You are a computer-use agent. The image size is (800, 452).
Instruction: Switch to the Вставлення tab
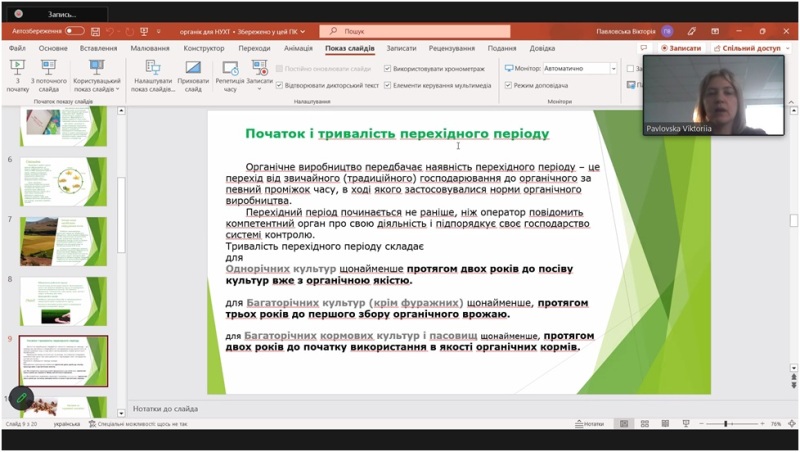[x=98, y=48]
